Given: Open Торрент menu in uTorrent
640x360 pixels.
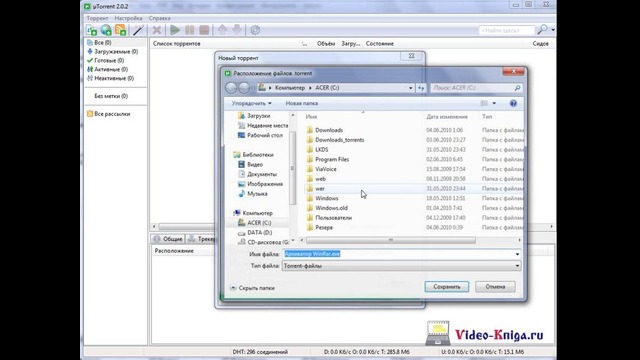Looking at the screenshot, I should tap(97, 18).
